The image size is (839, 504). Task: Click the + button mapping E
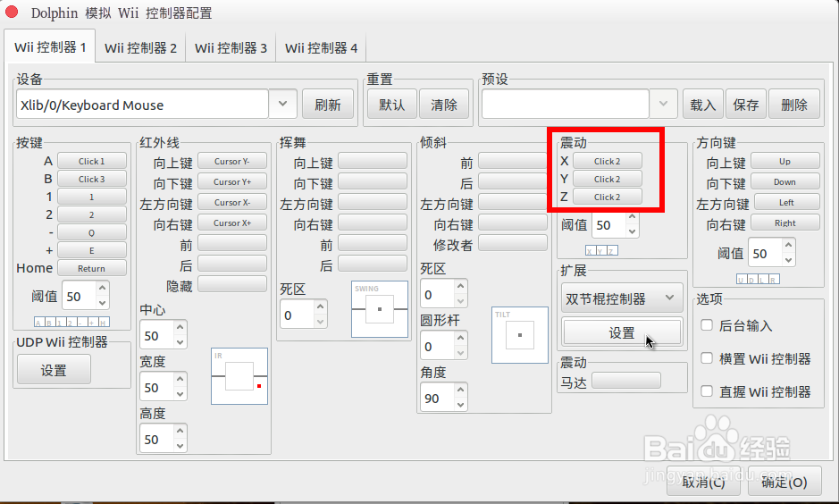pos(91,250)
